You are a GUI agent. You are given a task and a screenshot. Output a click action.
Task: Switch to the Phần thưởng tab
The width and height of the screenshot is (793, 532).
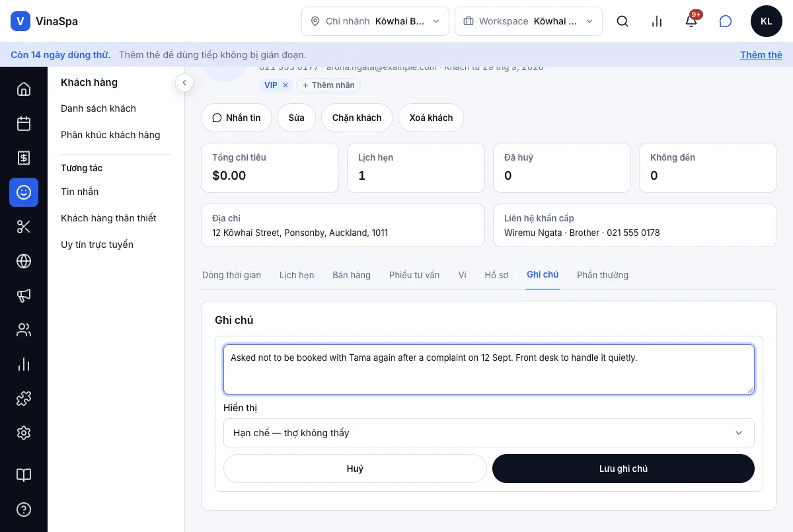(603, 275)
